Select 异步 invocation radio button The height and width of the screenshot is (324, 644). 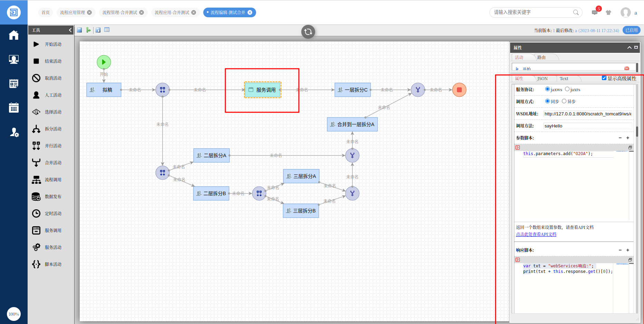pyautogui.click(x=564, y=101)
